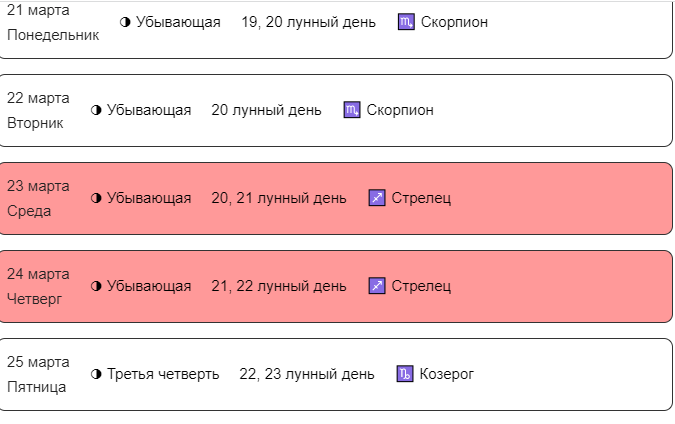The width and height of the screenshot is (675, 424).
Task: Click "22, 23 лунный день" text
Action: pyautogui.click(x=307, y=374)
